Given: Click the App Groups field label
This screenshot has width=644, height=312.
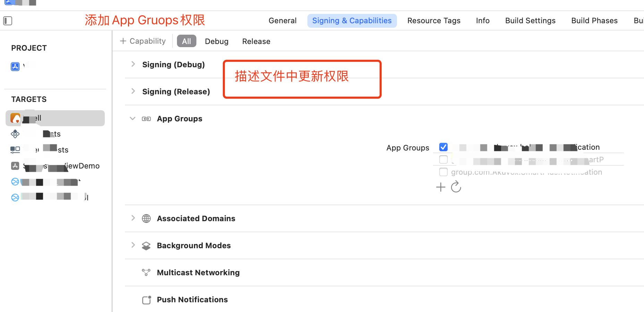Looking at the screenshot, I should coord(408,148).
